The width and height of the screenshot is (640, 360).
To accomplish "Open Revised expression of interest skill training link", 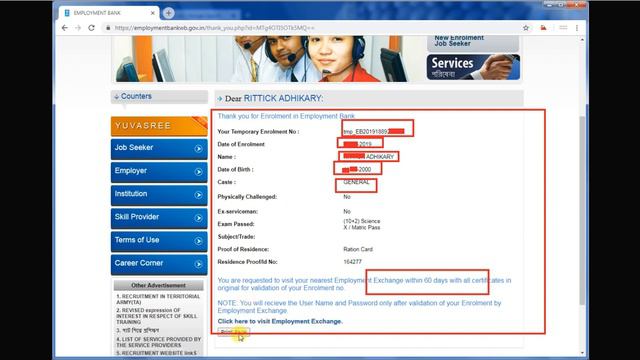I will [x=157, y=316].
